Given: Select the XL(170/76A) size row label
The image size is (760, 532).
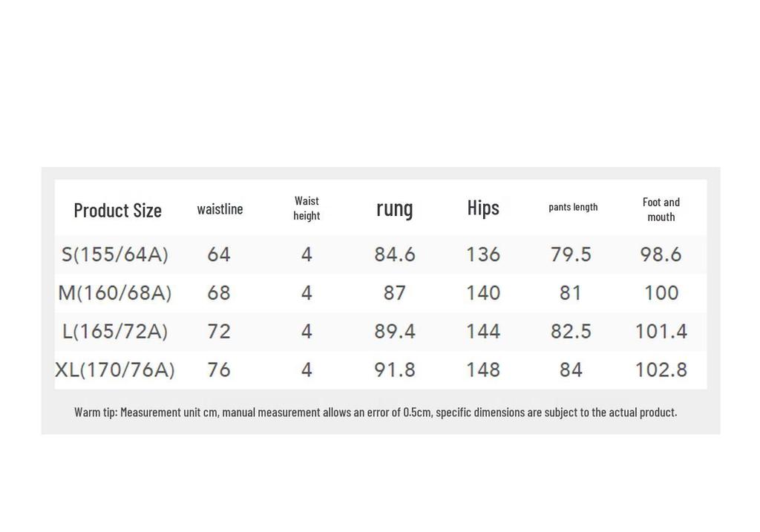Looking at the screenshot, I should (x=115, y=370).
